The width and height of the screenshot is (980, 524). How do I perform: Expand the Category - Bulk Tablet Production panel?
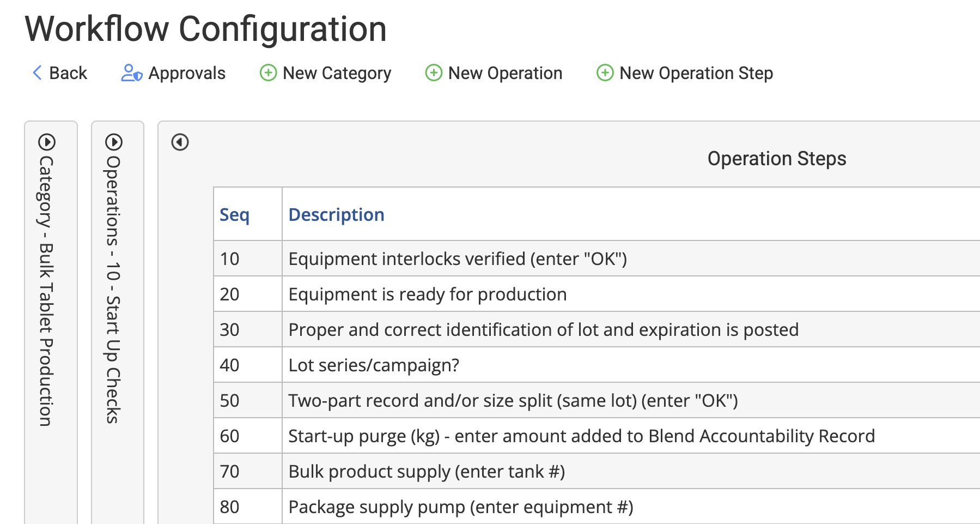(47, 142)
